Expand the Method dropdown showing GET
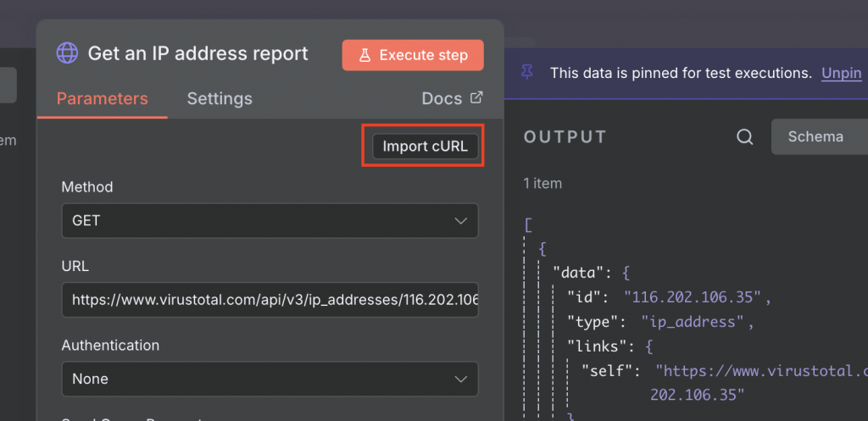Image resolution: width=868 pixels, height=421 pixels. pyautogui.click(x=270, y=220)
